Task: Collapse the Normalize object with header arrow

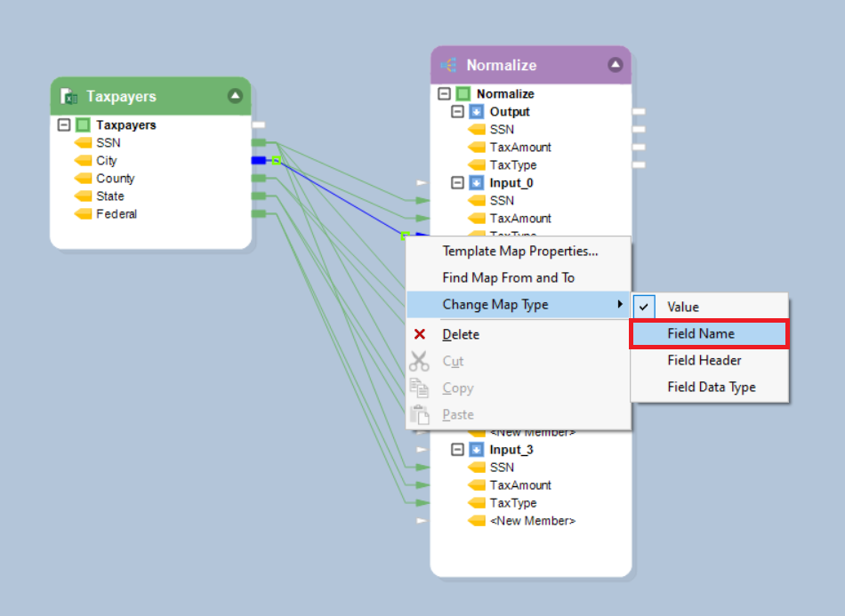Action: point(615,65)
